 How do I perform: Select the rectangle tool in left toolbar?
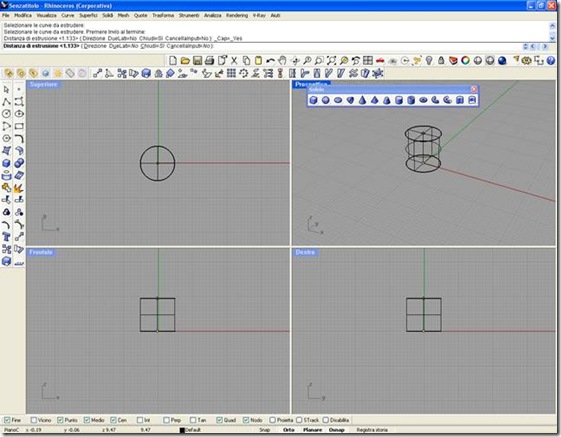pos(19,126)
